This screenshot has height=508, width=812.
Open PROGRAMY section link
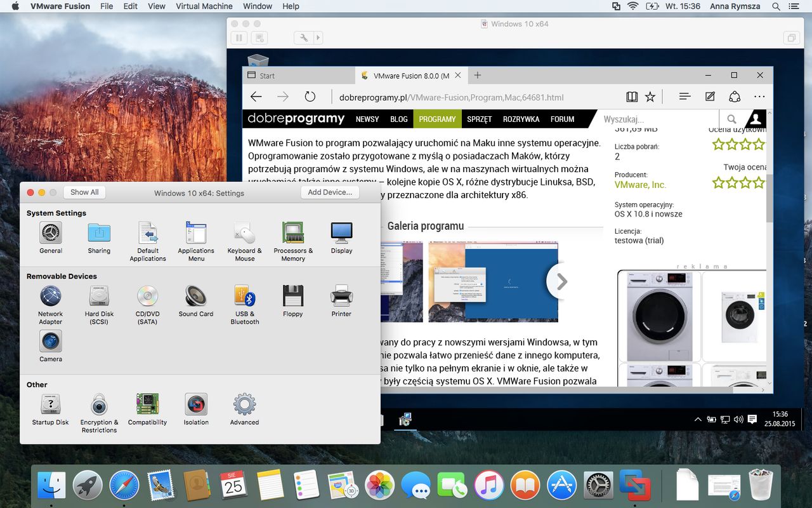[x=437, y=119]
